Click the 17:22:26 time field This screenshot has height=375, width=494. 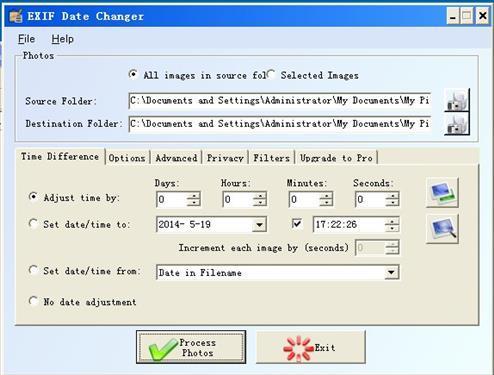tap(349, 225)
